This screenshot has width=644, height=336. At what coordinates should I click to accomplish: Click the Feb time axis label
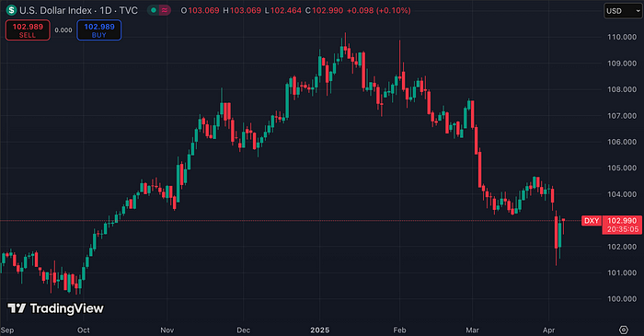pyautogui.click(x=399, y=330)
